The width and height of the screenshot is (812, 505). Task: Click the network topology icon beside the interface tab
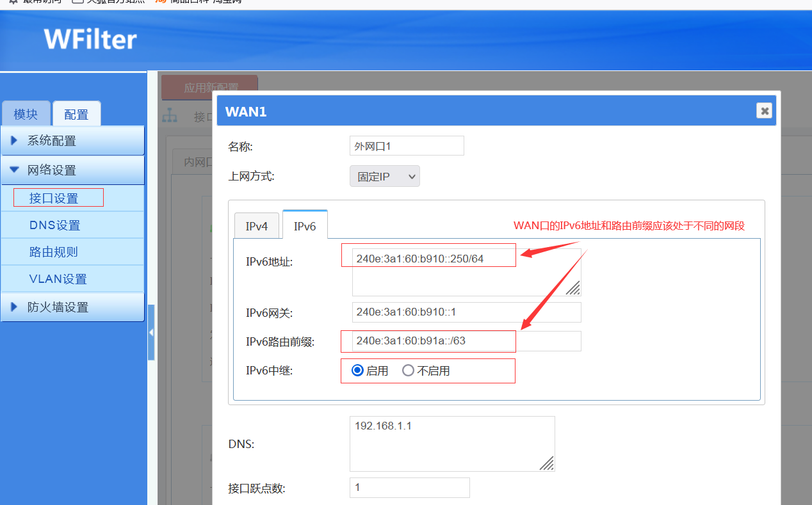tap(170, 116)
